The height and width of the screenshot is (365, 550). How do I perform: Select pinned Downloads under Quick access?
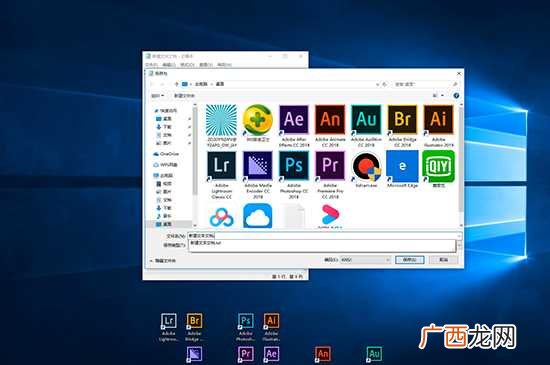164,127
